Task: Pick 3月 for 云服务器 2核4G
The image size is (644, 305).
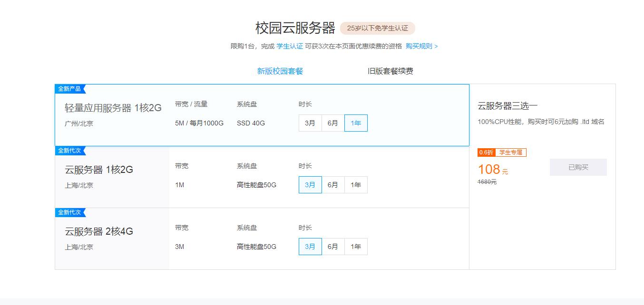Action: (310, 247)
